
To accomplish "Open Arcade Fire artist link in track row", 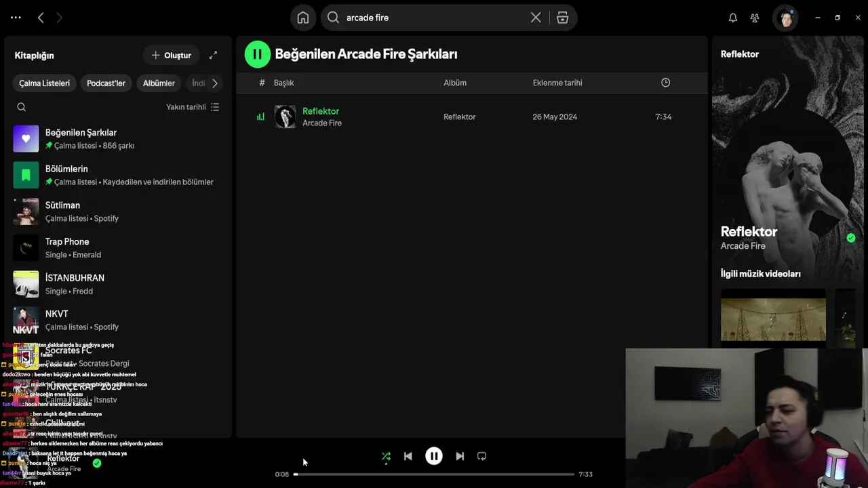I will pos(322,123).
